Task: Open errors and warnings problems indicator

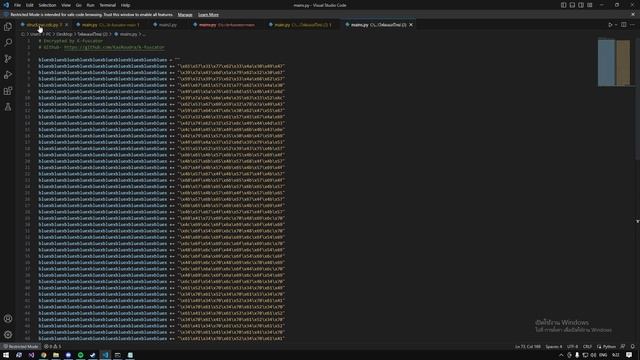Action: [x=53, y=347]
